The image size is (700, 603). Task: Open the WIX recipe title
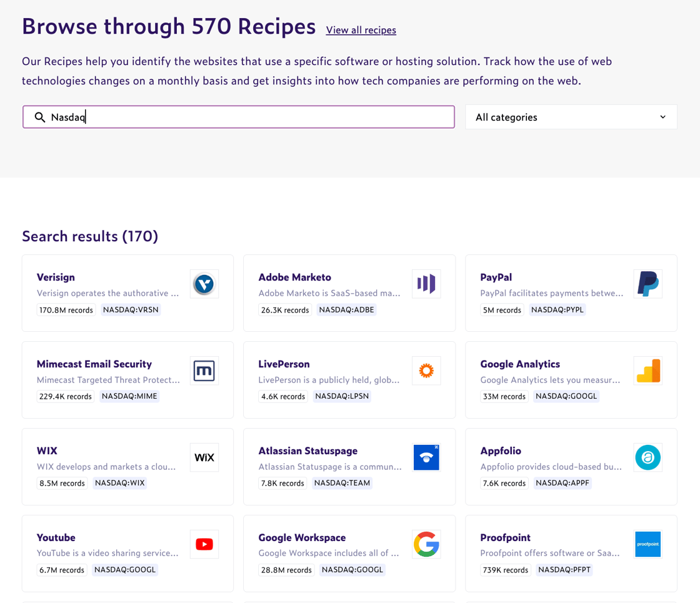point(47,451)
